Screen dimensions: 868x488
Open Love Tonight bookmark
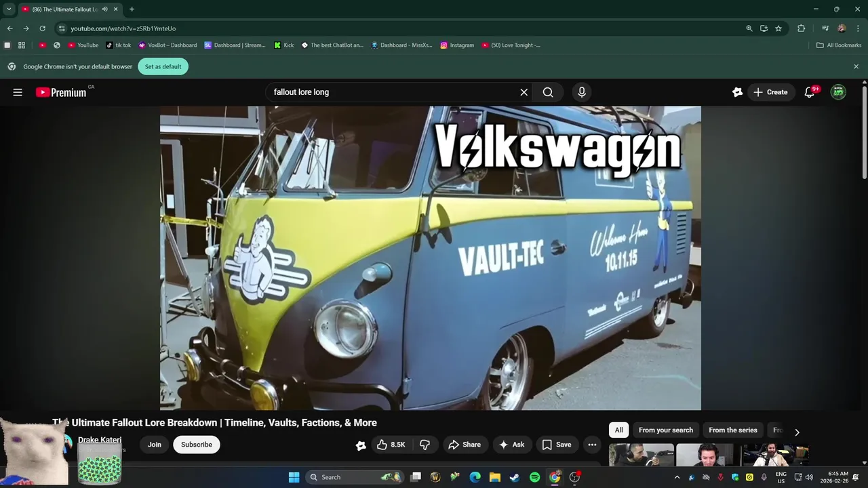(x=511, y=45)
